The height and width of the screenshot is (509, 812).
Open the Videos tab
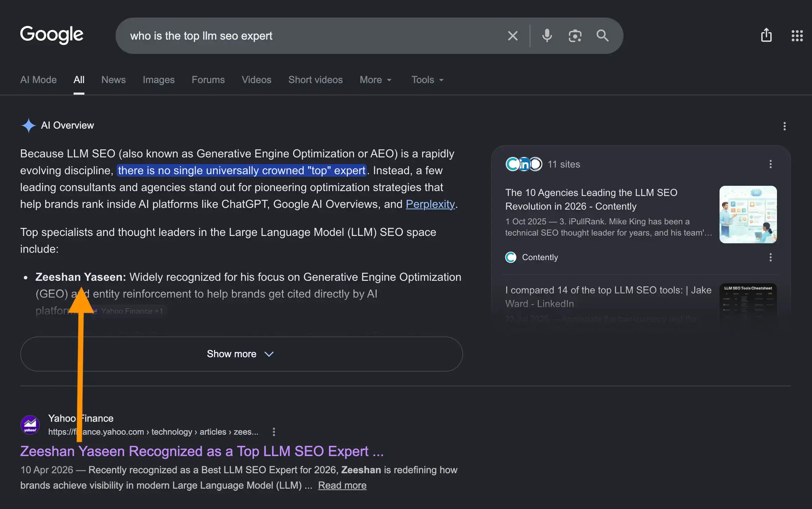point(256,80)
